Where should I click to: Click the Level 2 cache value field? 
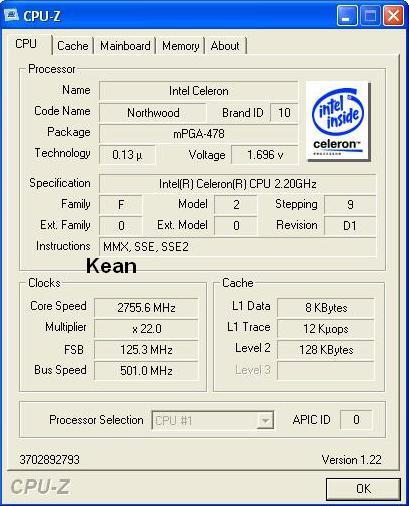326,350
